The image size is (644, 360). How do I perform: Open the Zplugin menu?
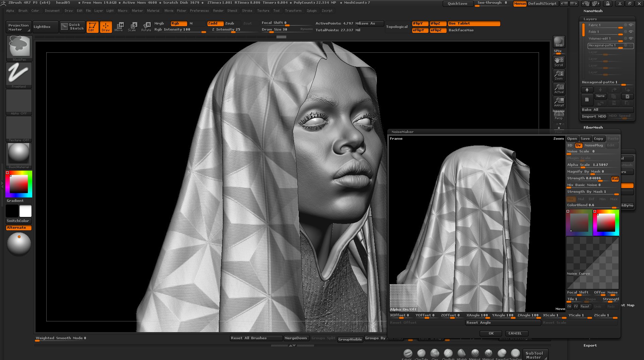(311, 11)
